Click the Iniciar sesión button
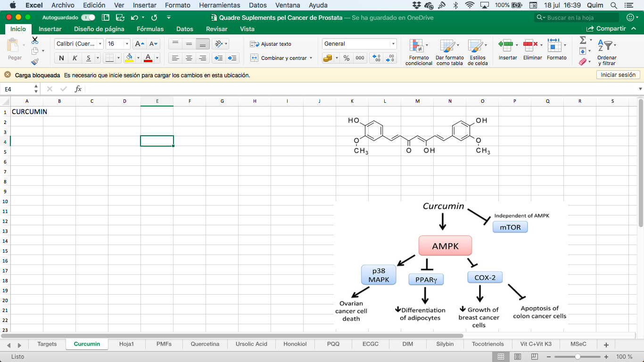This screenshot has width=644, height=362. point(618,75)
